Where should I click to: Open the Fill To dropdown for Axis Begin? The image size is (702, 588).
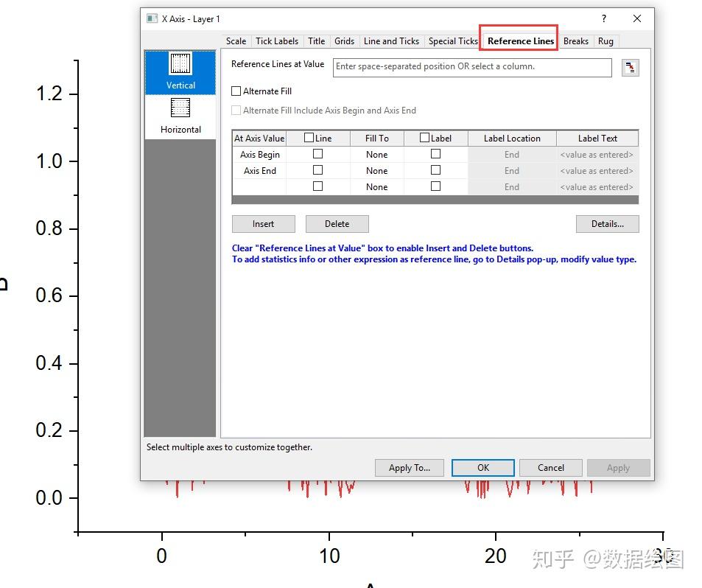click(376, 154)
